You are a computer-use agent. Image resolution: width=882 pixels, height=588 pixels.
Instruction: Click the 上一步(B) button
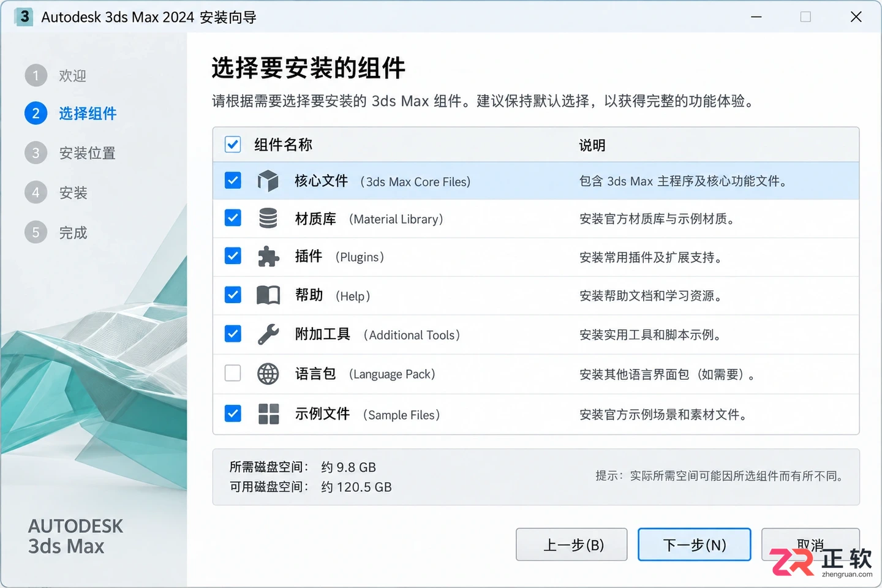[x=571, y=545]
